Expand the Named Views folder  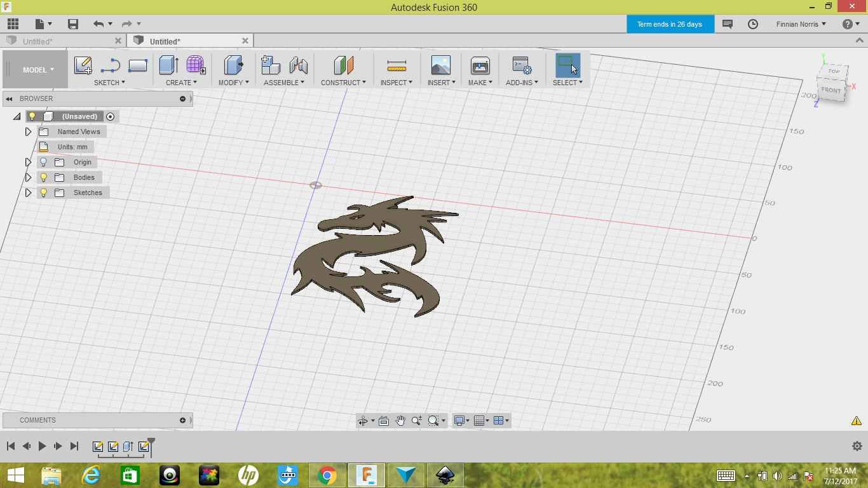28,132
